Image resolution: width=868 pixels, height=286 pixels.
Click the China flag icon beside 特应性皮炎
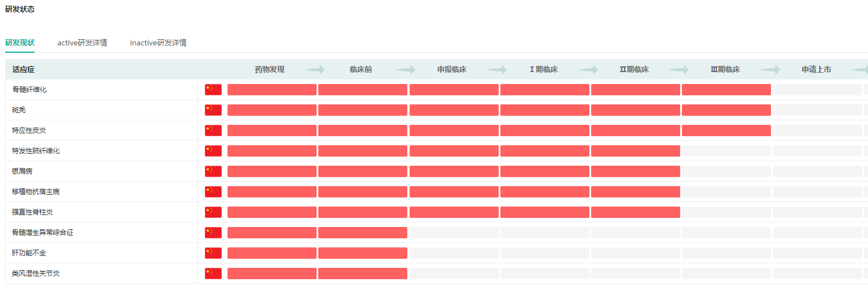tap(213, 131)
